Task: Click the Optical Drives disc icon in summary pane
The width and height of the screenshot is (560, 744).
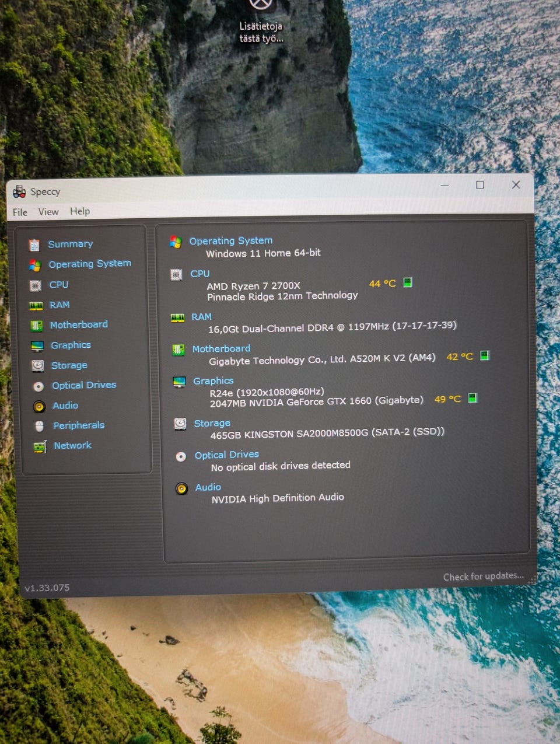Action: (181, 456)
